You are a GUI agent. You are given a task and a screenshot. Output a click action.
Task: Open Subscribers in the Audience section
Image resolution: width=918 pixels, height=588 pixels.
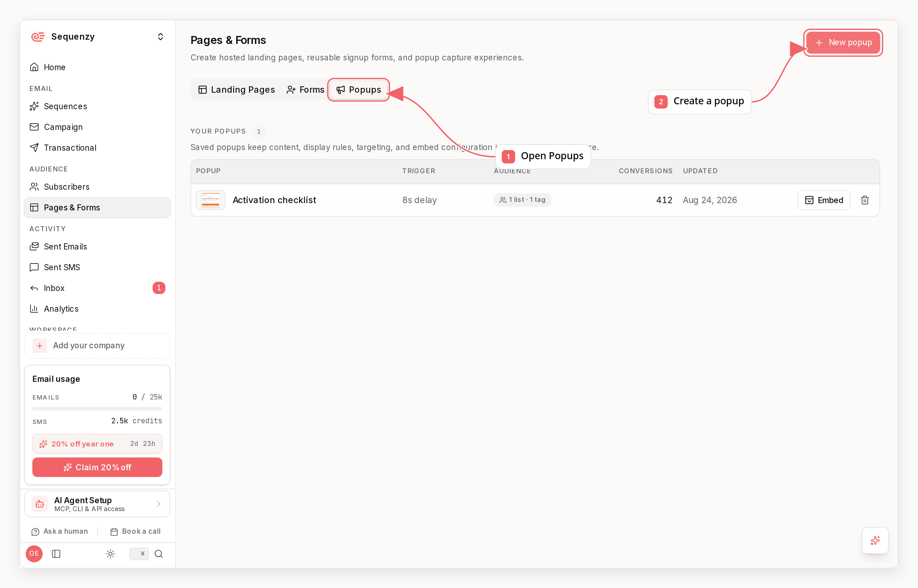point(97,187)
